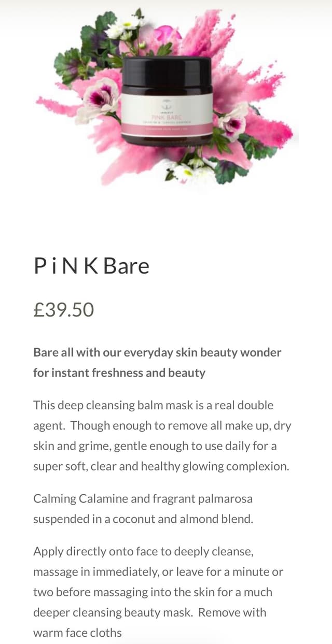Click the "warm face cloths" text
The width and height of the screenshot is (332, 644).
[x=77, y=632]
